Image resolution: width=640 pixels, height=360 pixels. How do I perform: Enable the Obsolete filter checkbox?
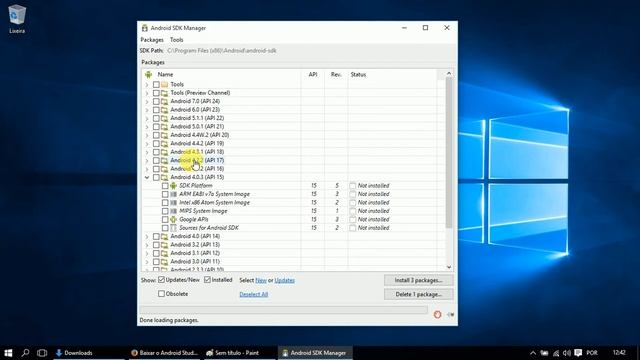coord(162,293)
